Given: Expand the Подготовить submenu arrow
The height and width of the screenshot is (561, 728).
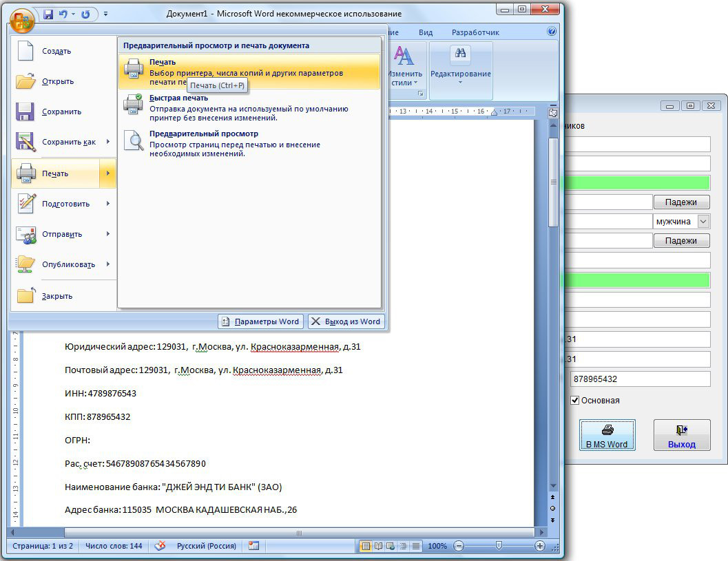Looking at the screenshot, I should pos(107,203).
